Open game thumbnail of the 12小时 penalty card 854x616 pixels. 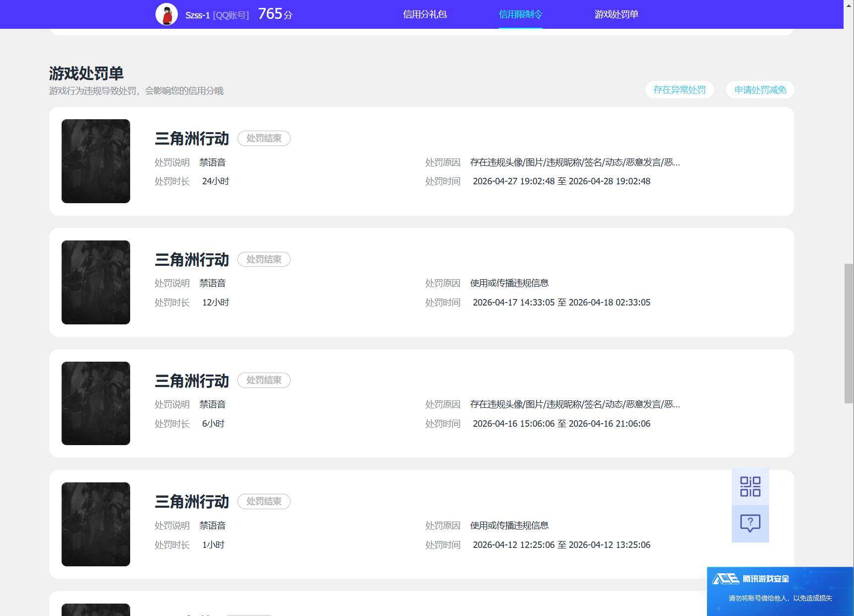96,282
